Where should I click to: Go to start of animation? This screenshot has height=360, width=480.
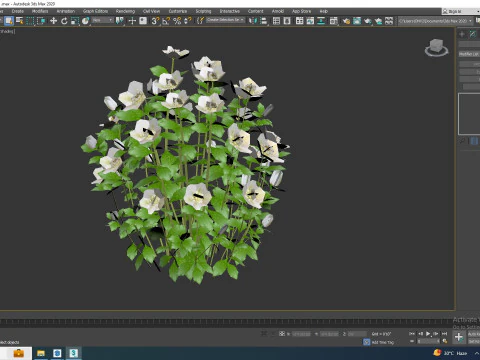click(x=412, y=334)
